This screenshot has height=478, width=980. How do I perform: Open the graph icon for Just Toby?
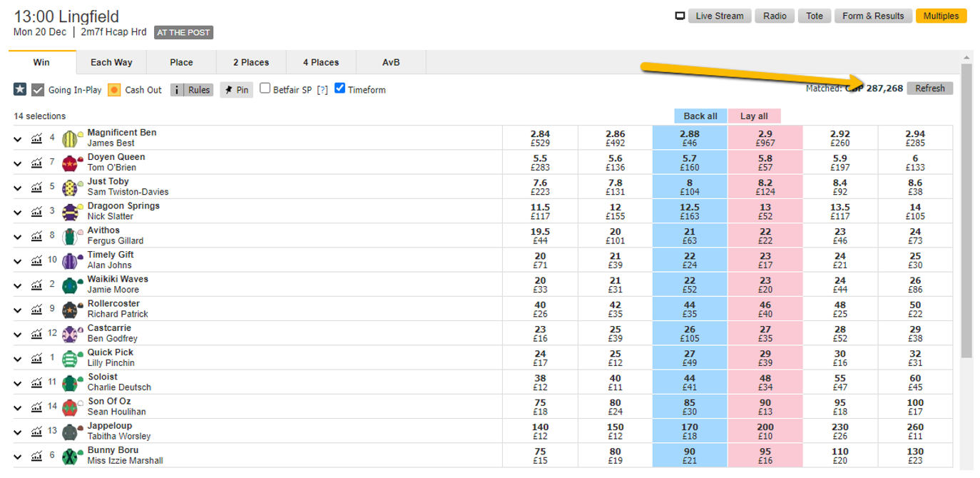coord(36,187)
